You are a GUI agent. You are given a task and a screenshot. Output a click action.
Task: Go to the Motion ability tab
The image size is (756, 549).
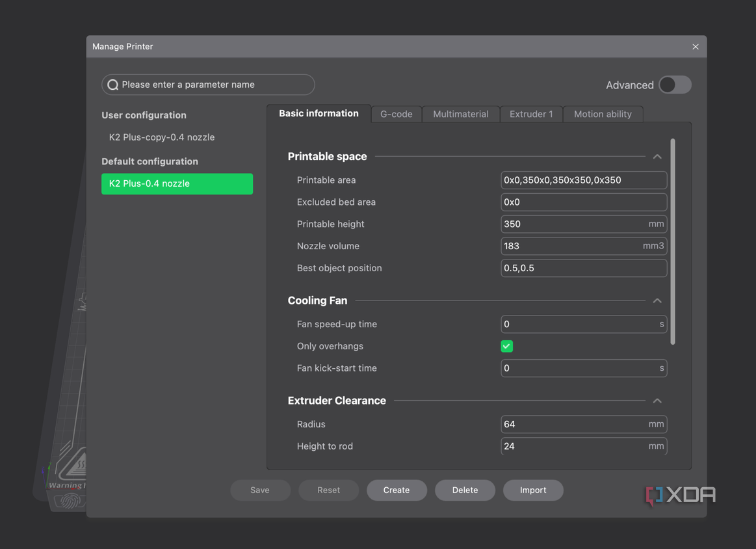click(x=603, y=114)
